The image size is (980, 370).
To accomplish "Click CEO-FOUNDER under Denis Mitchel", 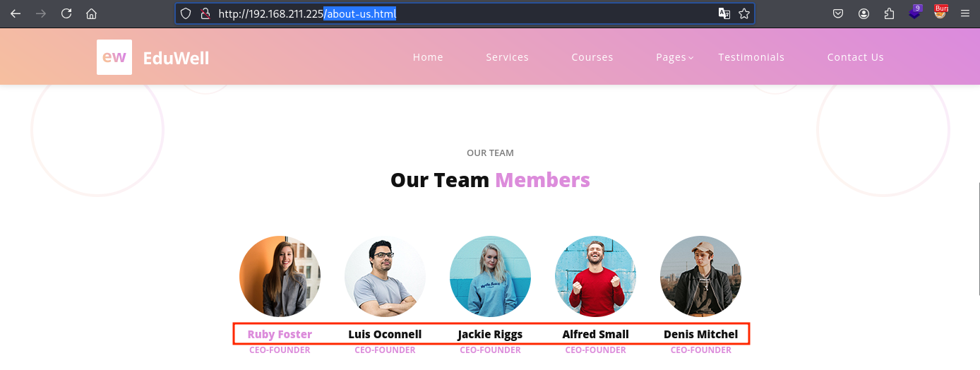I will point(700,350).
